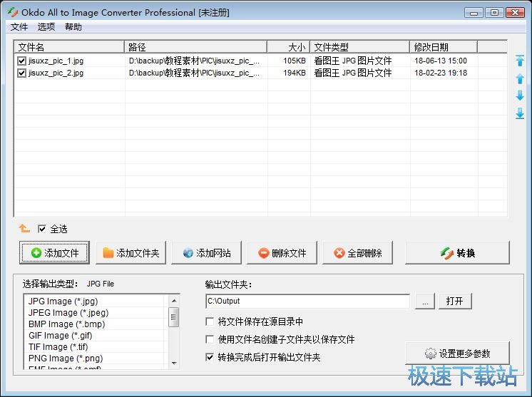Click the 全部删除 button
This screenshot has height=397, width=532.
357,252
